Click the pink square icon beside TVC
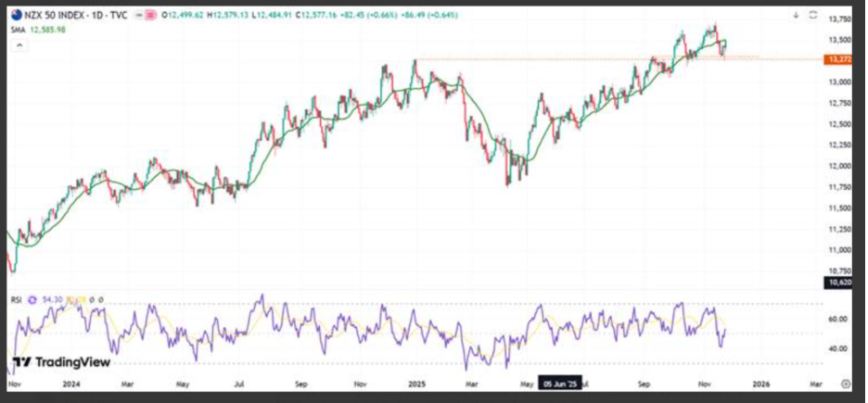 pos(149,16)
